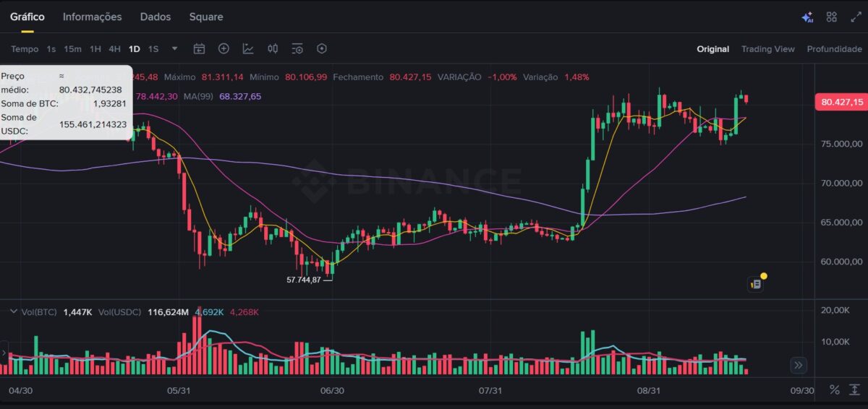Toggle the percent scale button
Image resolution: width=868 pixels, height=409 pixels.
click(x=834, y=389)
